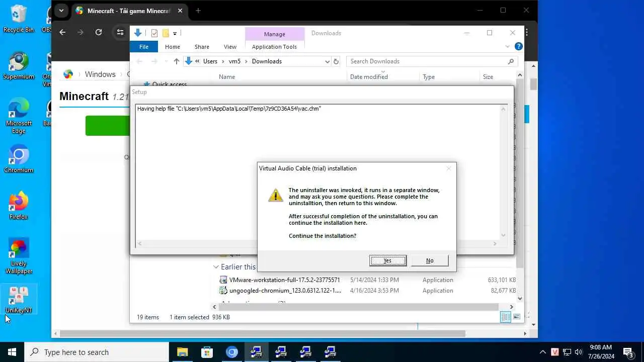Open the notification center icon

tap(628, 352)
